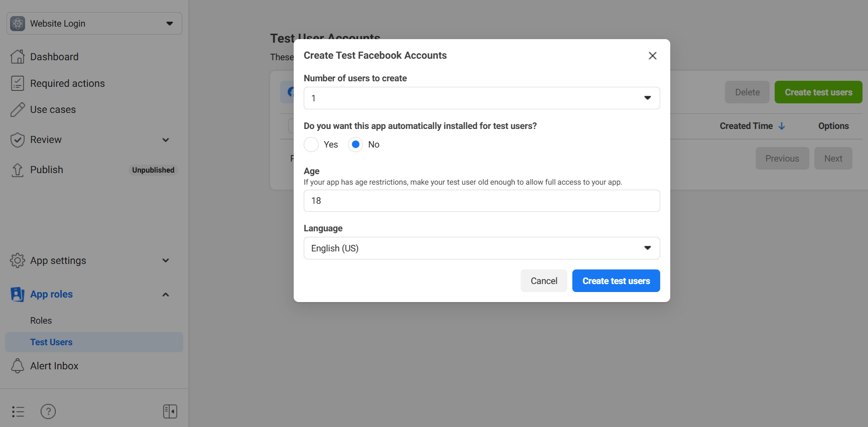Click the App roles label
Viewport: 868px width, 427px height.
(x=51, y=295)
